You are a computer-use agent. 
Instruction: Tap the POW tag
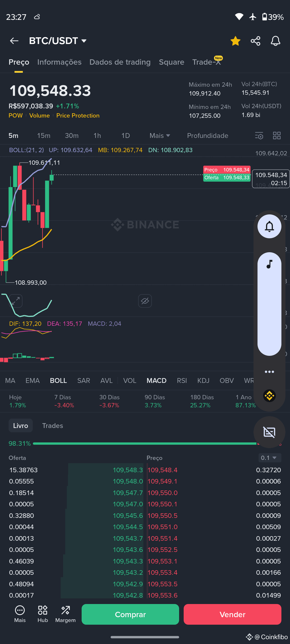(x=16, y=115)
